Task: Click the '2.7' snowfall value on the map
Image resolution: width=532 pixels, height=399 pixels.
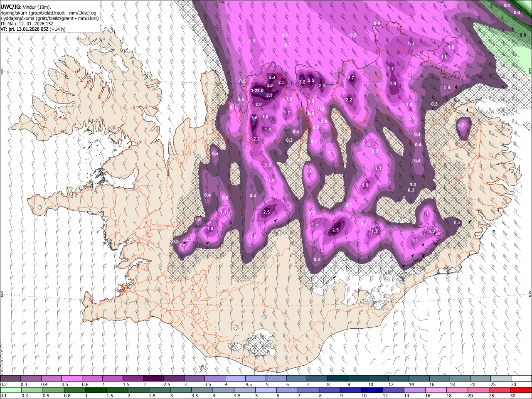Action: click(x=351, y=78)
